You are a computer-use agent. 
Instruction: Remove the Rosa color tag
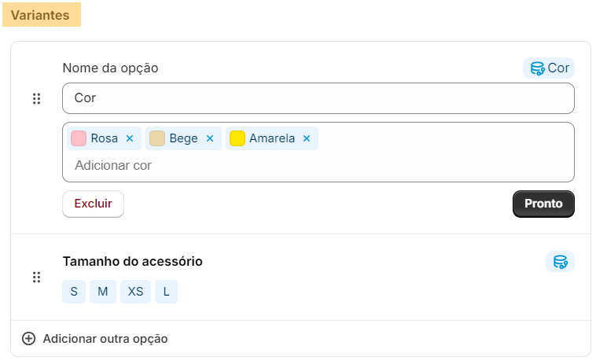coord(130,138)
